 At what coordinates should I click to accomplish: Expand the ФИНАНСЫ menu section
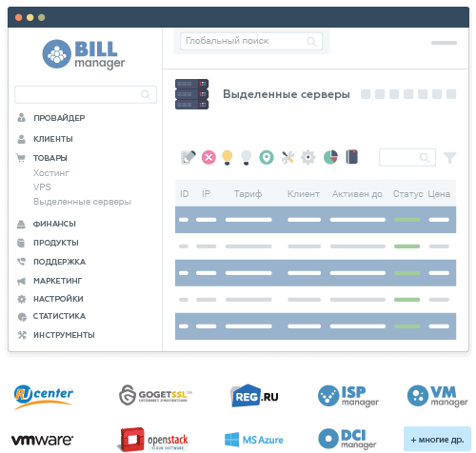pos(54,224)
